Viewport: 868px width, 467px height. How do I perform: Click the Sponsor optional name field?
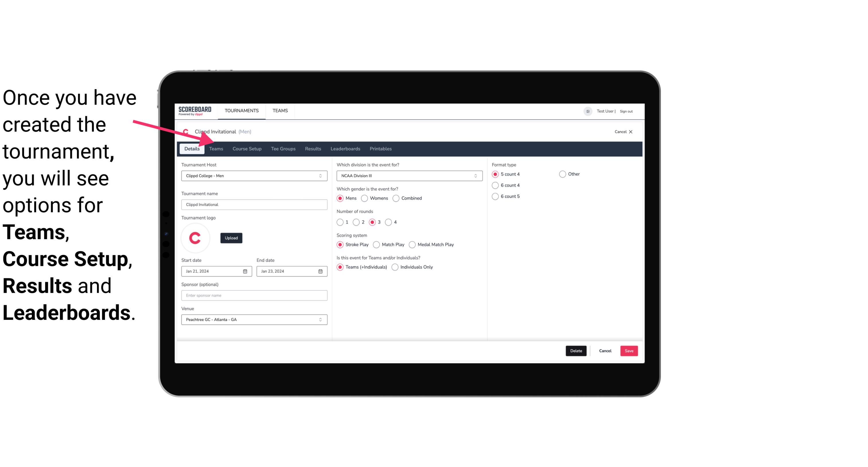(254, 295)
